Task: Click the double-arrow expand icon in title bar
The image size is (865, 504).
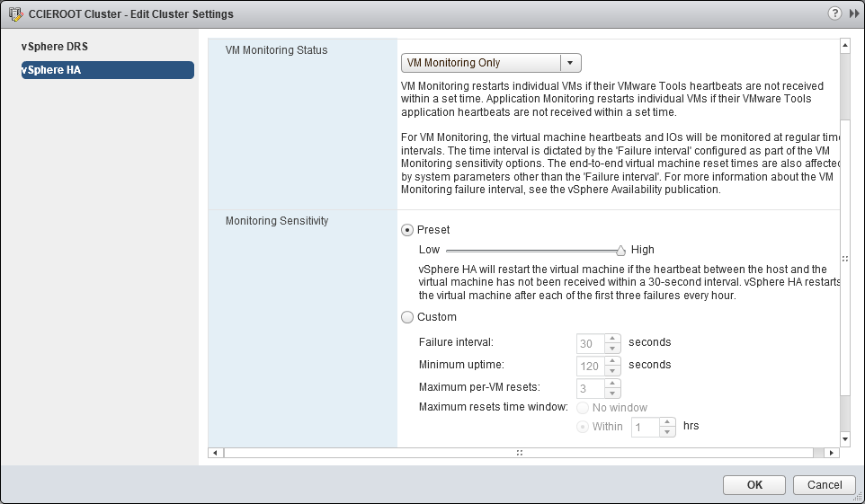Action: 852,13
